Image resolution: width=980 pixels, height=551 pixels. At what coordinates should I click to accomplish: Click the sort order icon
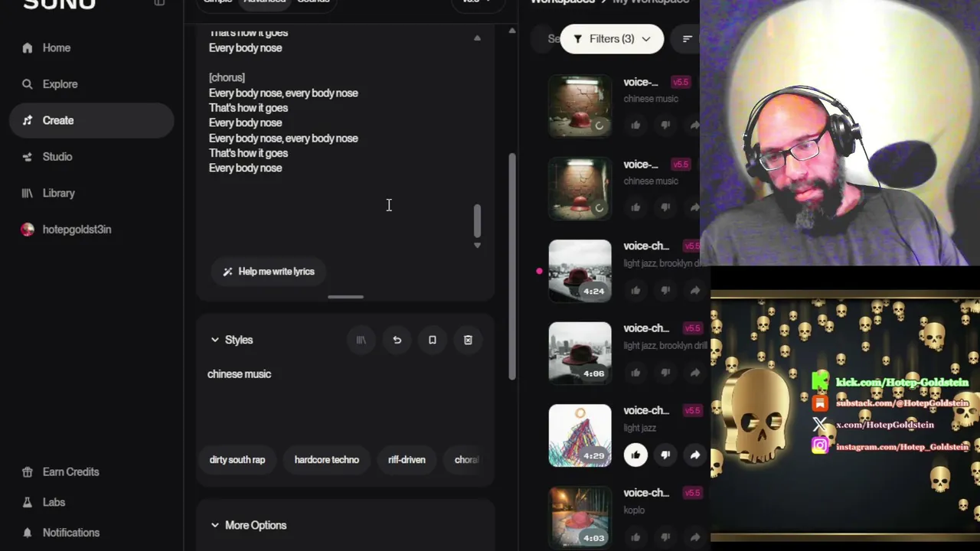[687, 39]
